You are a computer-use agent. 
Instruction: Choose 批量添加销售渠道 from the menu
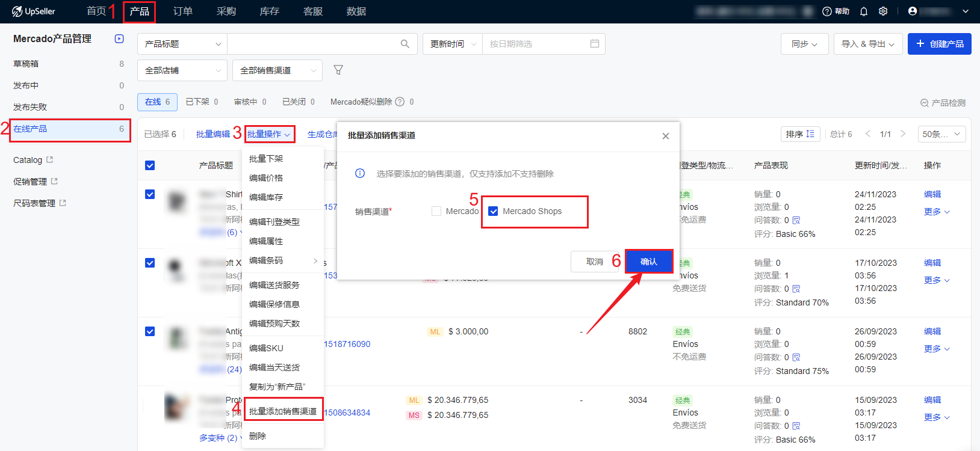283,411
